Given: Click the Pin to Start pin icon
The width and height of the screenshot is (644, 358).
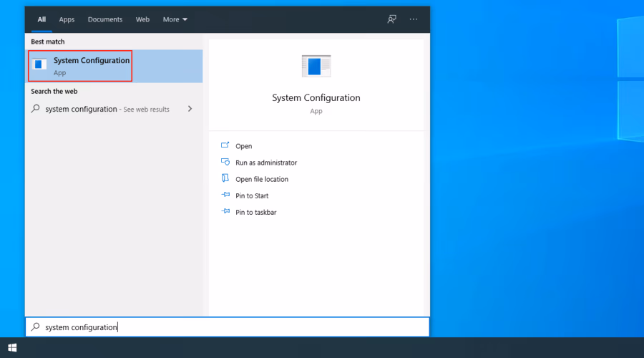Looking at the screenshot, I should coord(225,195).
